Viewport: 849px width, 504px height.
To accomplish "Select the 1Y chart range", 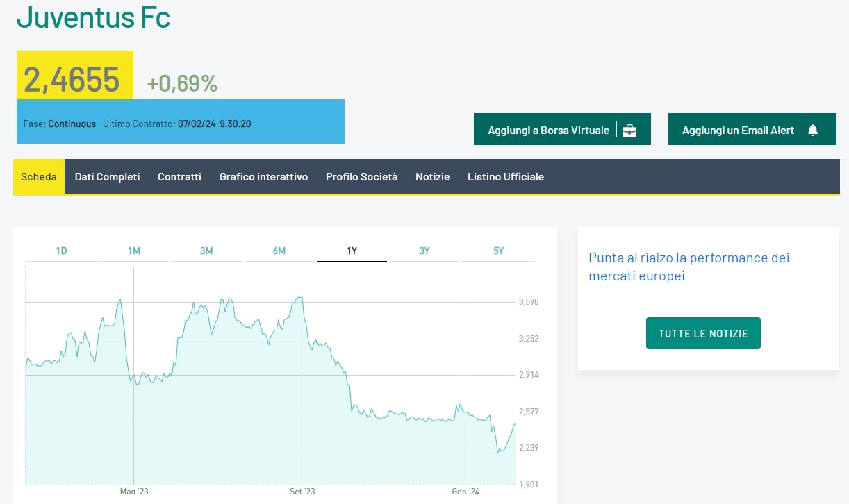I will coord(352,251).
